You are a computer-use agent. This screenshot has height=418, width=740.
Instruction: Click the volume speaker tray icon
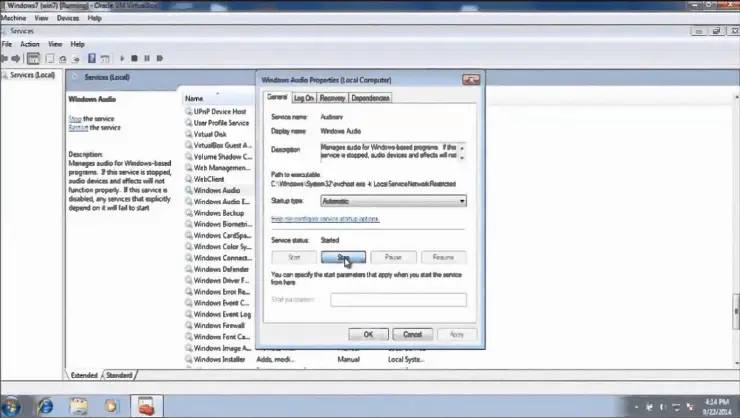[x=663, y=407]
